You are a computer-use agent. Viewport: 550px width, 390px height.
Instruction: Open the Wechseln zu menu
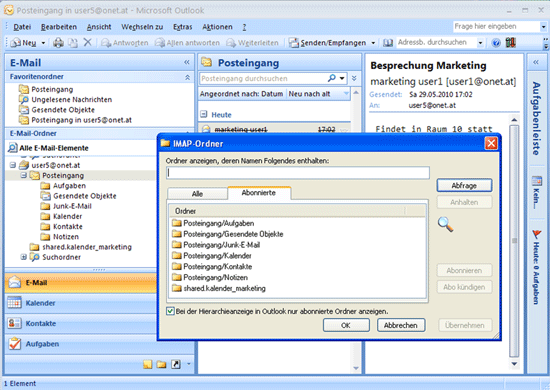coord(142,27)
